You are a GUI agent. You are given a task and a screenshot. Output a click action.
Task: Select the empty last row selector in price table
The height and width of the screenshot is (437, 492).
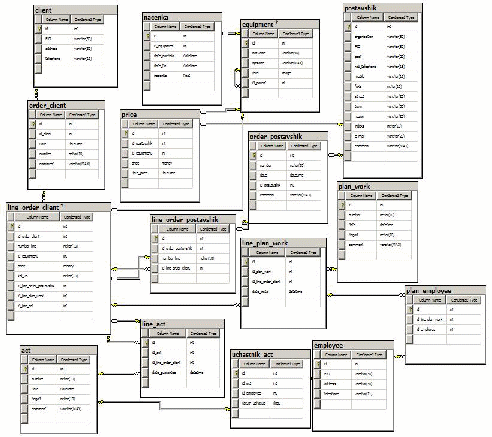pyautogui.click(x=125, y=183)
